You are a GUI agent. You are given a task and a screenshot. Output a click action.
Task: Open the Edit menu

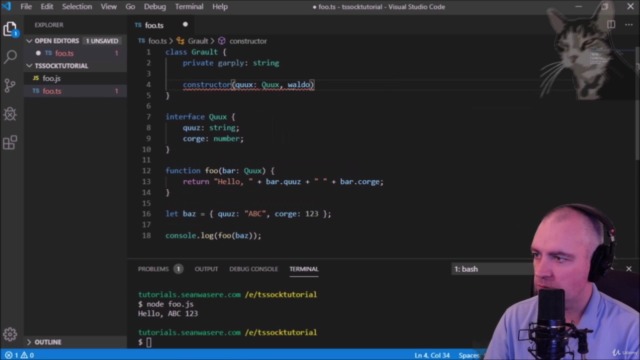click(x=47, y=7)
